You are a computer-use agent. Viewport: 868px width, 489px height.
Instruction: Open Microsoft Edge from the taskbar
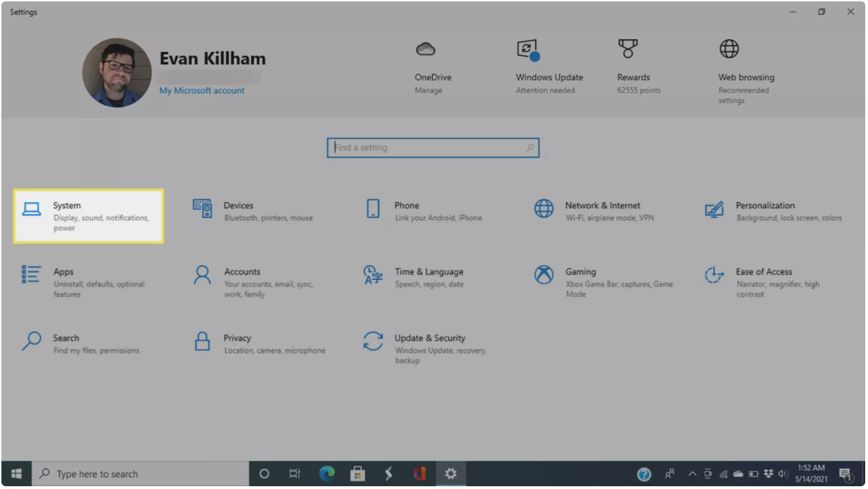tap(327, 474)
